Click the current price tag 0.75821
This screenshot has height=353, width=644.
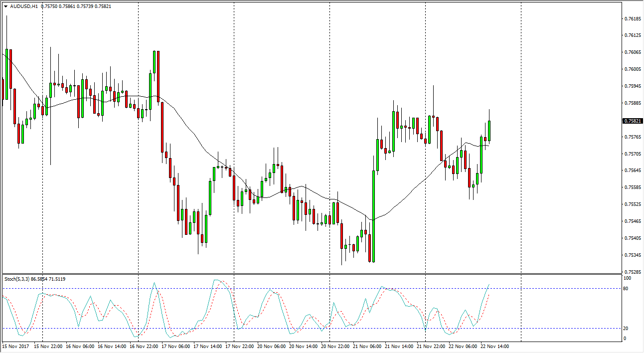click(x=633, y=121)
